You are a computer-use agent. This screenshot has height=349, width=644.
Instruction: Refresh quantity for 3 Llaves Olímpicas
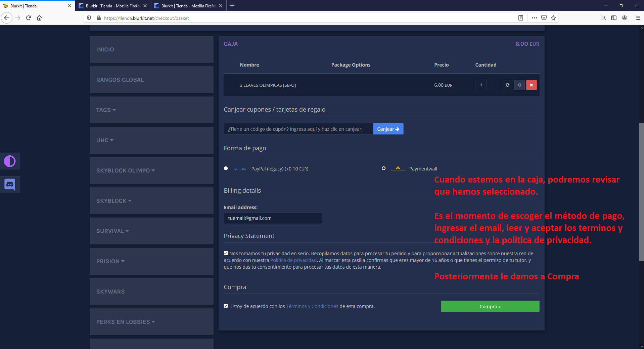[507, 85]
